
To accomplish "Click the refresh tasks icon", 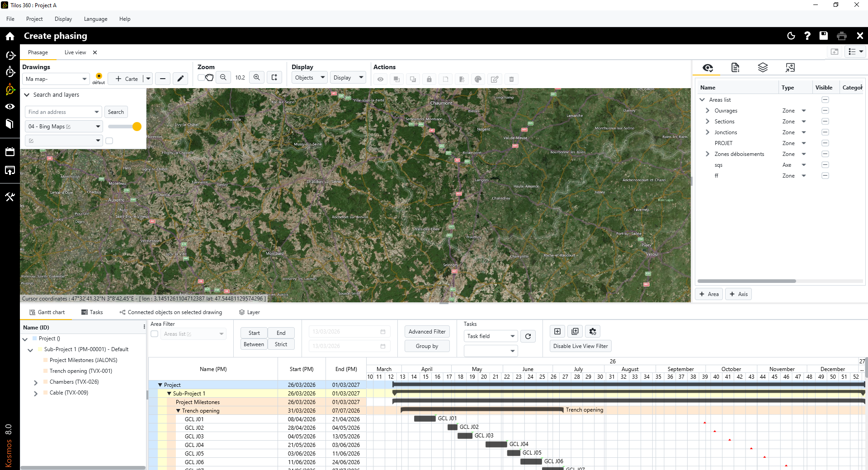I will tap(528, 336).
